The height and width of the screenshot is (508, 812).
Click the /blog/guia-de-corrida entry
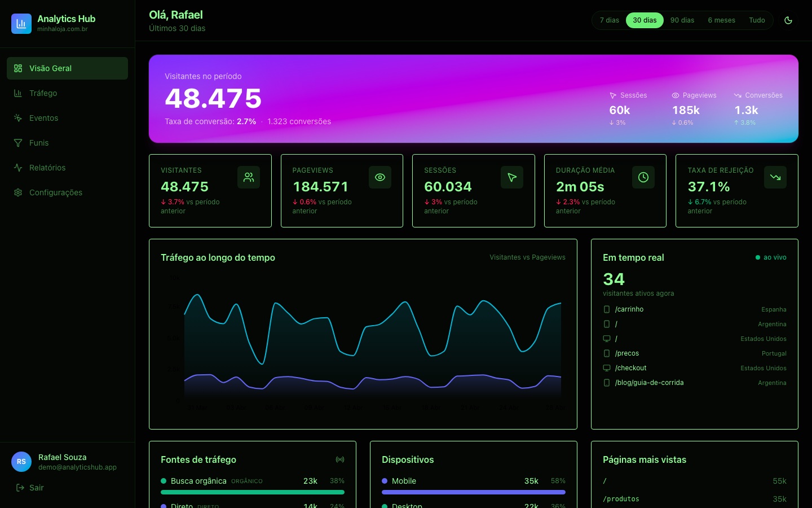(x=695, y=383)
